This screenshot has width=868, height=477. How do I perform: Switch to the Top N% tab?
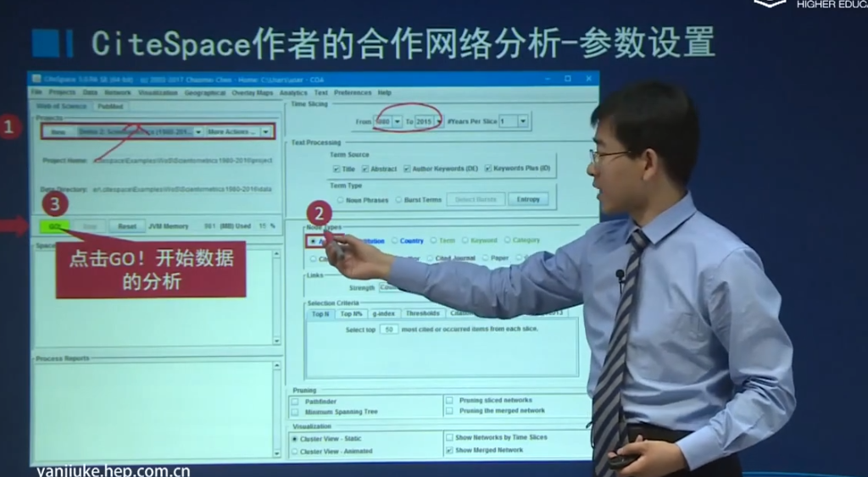click(352, 313)
